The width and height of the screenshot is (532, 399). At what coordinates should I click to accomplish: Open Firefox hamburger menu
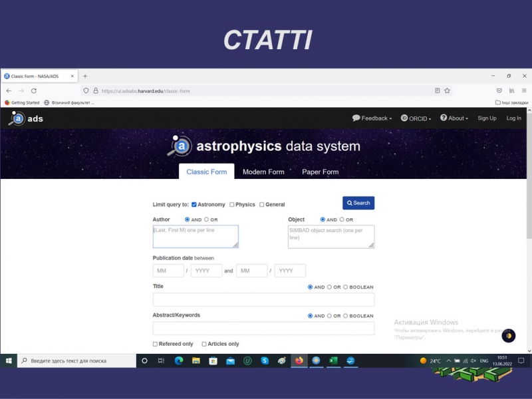pyautogui.click(x=524, y=90)
